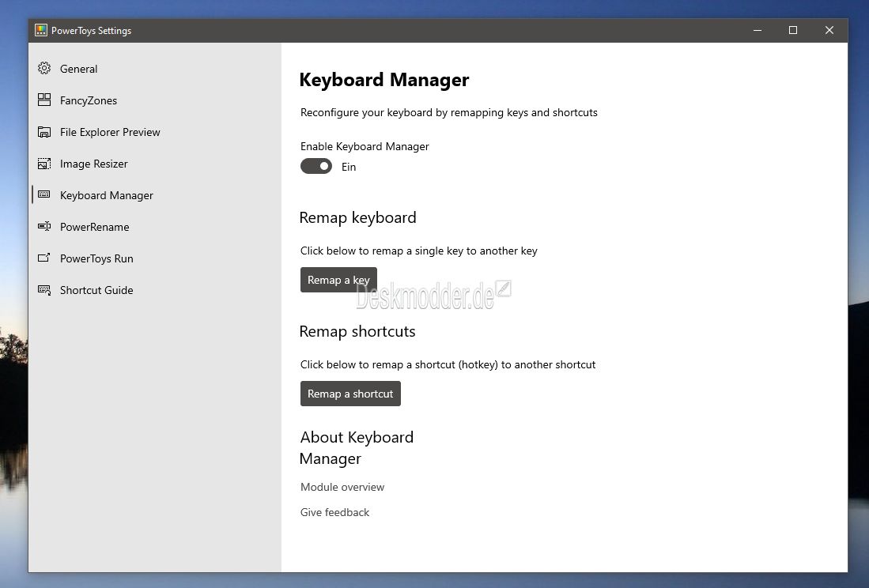
Task: Maximize the PowerToys Settings window
Action: coord(793,31)
